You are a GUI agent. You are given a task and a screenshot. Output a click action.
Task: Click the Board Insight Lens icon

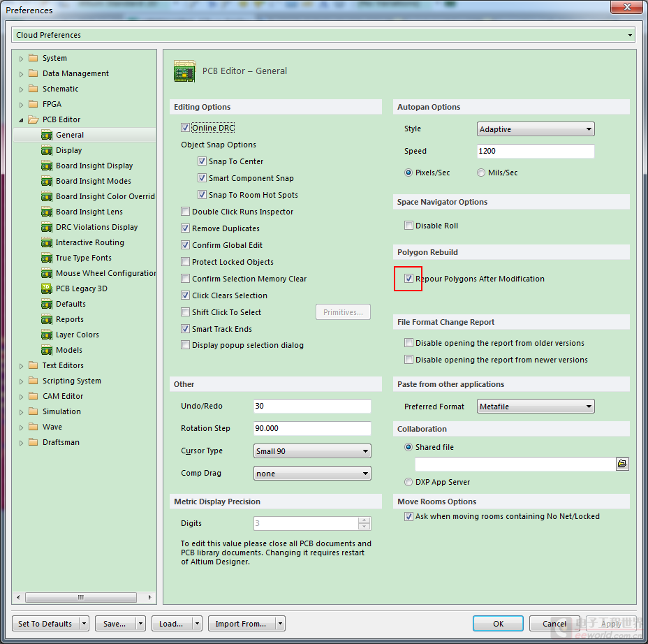tap(47, 212)
